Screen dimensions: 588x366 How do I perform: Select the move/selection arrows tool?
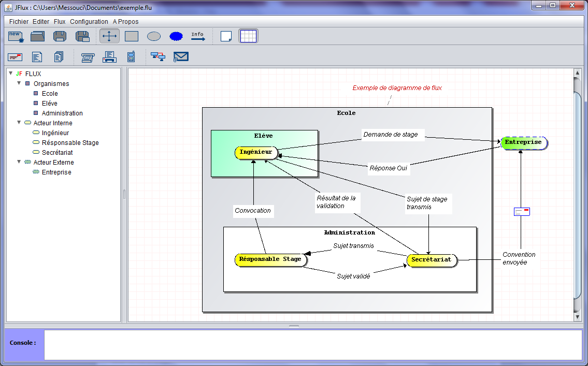pos(109,36)
